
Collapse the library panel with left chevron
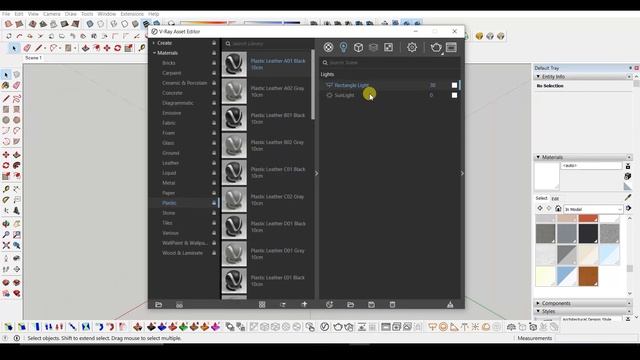[x=317, y=173]
